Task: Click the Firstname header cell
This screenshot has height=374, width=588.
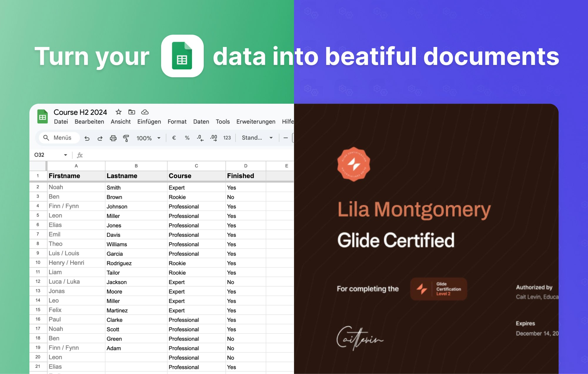Action: (76, 176)
